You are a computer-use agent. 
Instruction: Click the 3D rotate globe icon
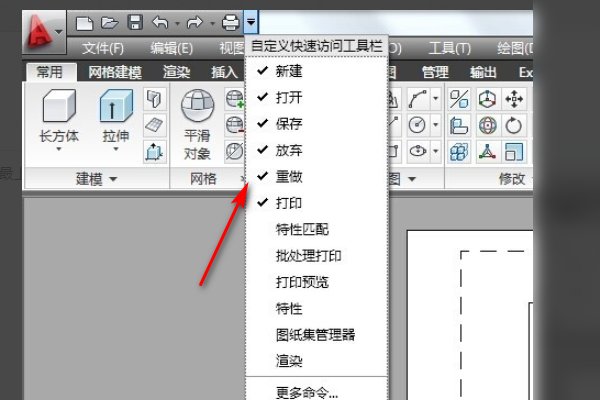pos(487,125)
